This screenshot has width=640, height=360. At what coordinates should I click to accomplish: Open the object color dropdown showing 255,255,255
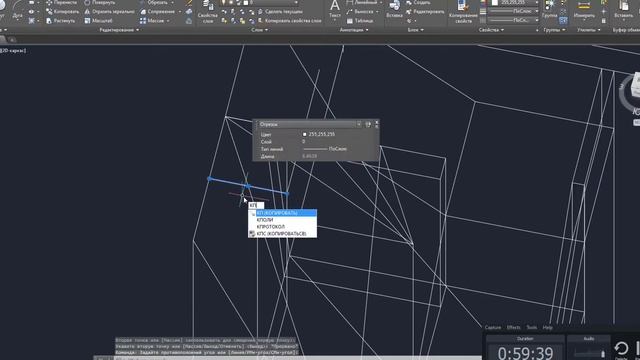[536, 2]
